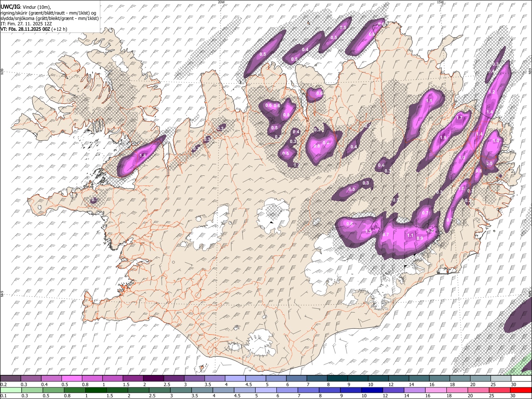The width and height of the screenshot is (532, 399).
Task: Click the '12' label on the rain scale
Action: coord(384,396)
